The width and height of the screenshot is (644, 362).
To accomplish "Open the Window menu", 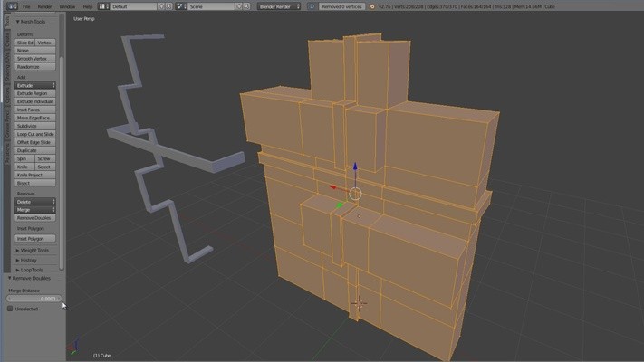I will click(x=67, y=6).
